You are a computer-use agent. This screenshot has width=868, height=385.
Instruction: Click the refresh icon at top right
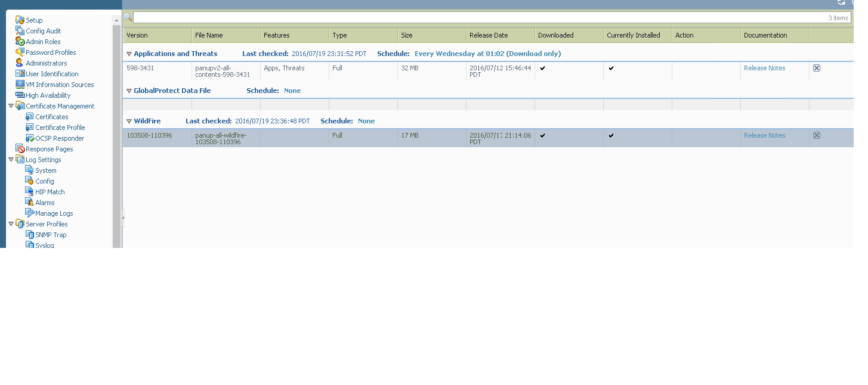click(842, 3)
